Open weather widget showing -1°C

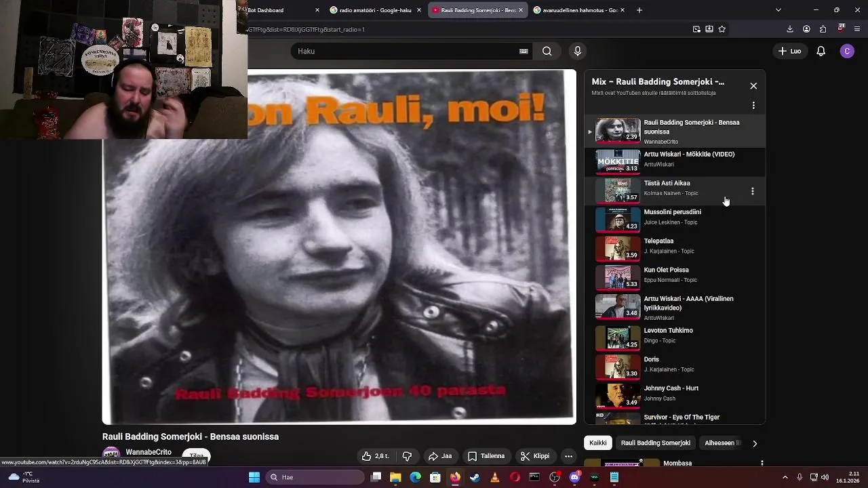pyautogui.click(x=22, y=477)
